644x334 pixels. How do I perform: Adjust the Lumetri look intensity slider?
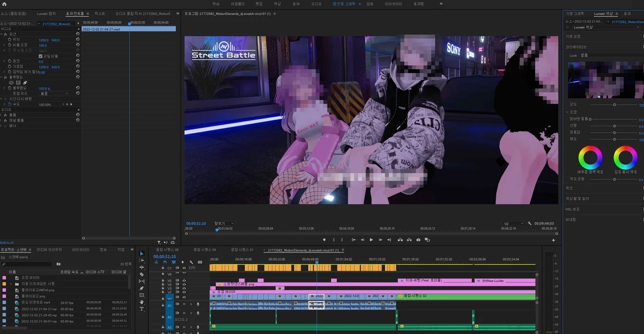[x=614, y=104]
